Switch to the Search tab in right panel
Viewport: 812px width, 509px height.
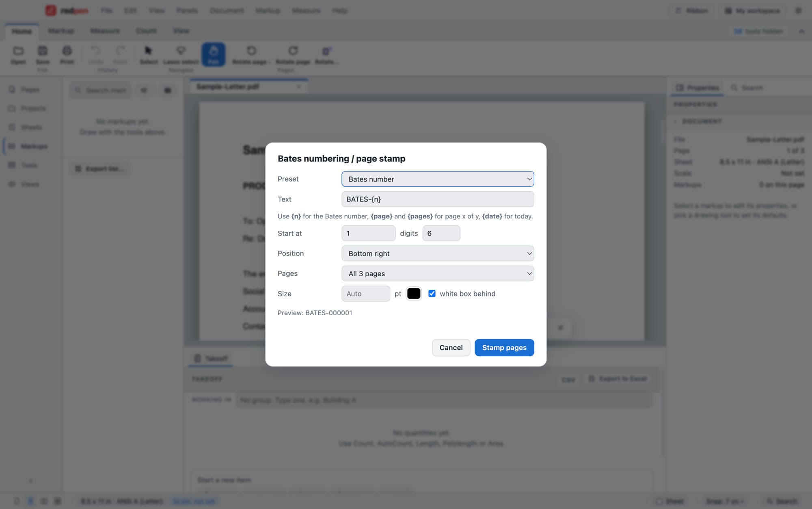coord(747,88)
